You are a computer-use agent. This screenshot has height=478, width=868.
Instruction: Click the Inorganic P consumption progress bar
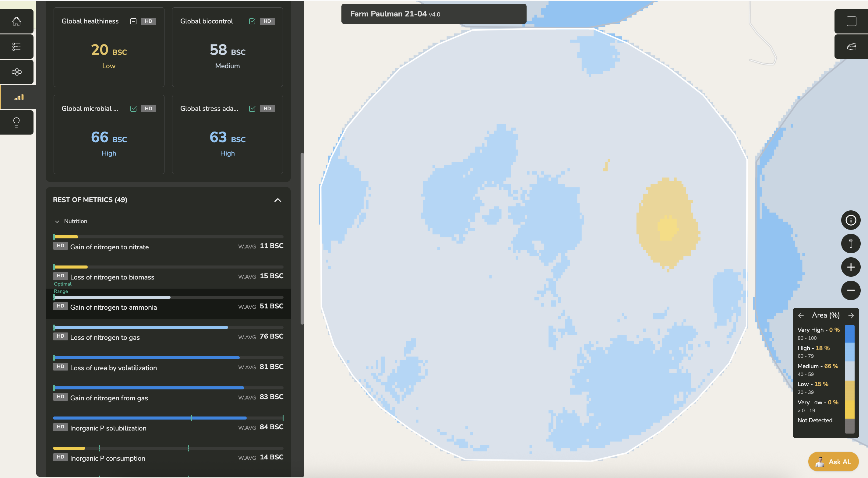(168, 448)
